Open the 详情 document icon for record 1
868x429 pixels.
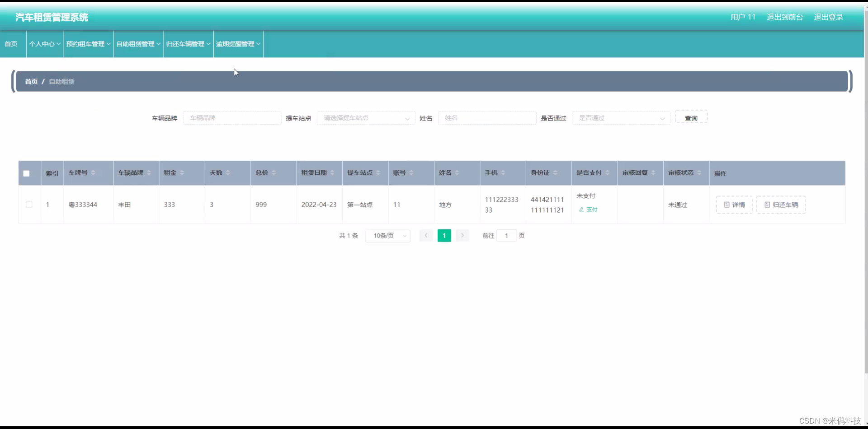[x=726, y=205]
